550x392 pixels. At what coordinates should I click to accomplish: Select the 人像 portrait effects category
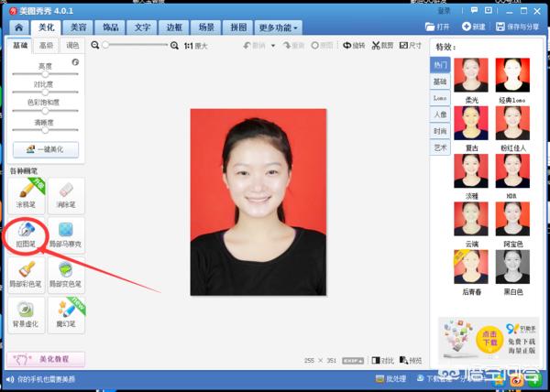pyautogui.click(x=440, y=114)
